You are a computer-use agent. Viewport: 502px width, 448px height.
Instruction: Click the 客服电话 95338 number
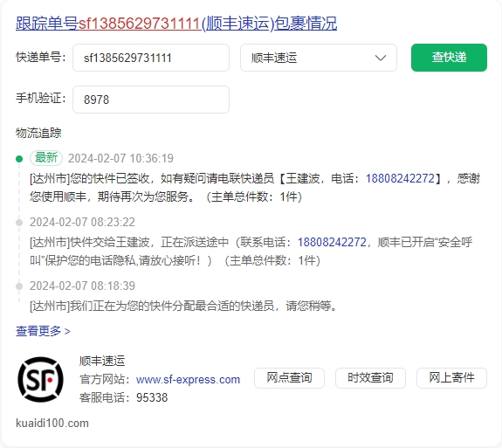click(152, 397)
